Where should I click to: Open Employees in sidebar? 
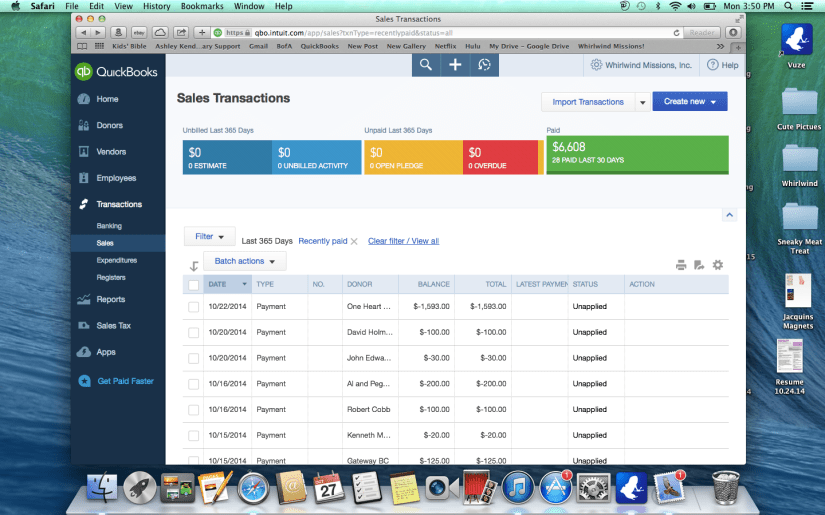pyautogui.click(x=118, y=178)
